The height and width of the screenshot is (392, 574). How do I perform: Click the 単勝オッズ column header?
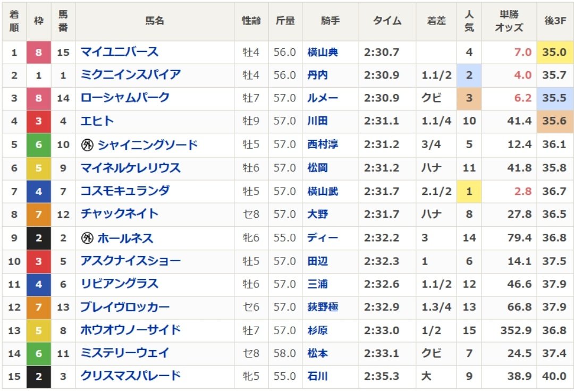[509, 21]
